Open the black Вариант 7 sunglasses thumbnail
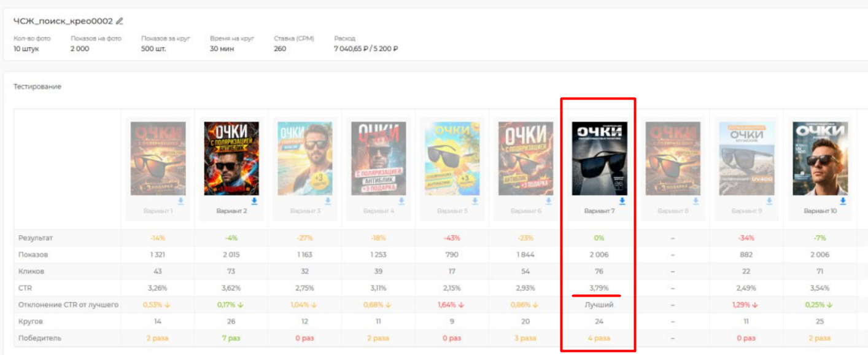The image size is (868, 355). [599, 158]
